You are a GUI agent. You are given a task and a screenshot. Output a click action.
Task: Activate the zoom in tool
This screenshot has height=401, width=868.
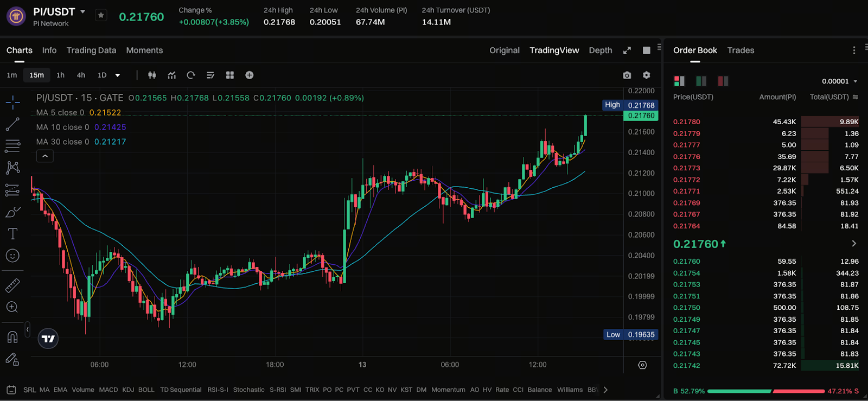[x=12, y=307]
